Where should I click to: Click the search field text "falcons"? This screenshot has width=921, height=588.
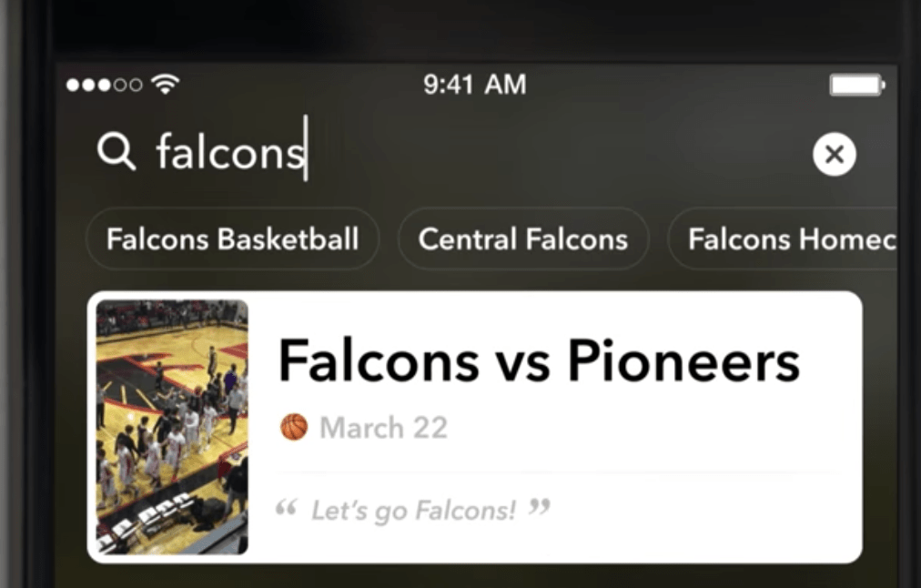[x=229, y=151]
